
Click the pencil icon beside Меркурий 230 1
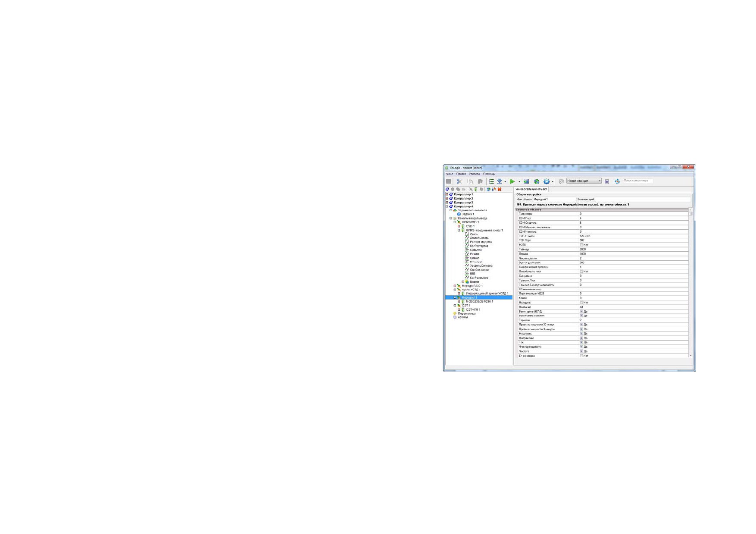click(459, 286)
